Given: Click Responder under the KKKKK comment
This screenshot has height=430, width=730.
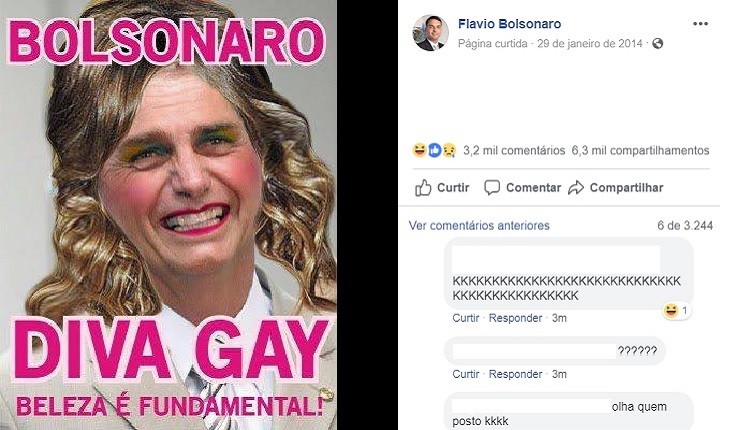Looking at the screenshot, I should pos(515,318).
